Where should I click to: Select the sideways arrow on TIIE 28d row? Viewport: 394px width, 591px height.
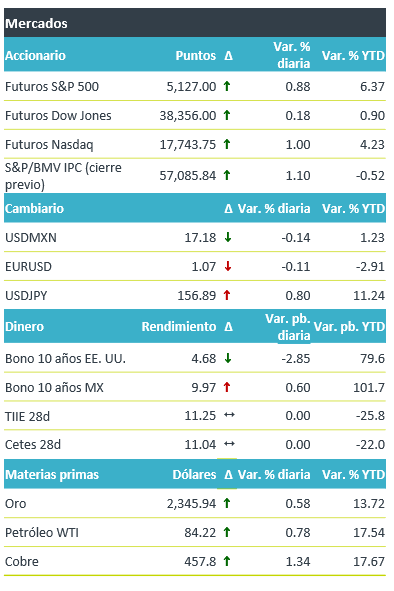click(229, 415)
